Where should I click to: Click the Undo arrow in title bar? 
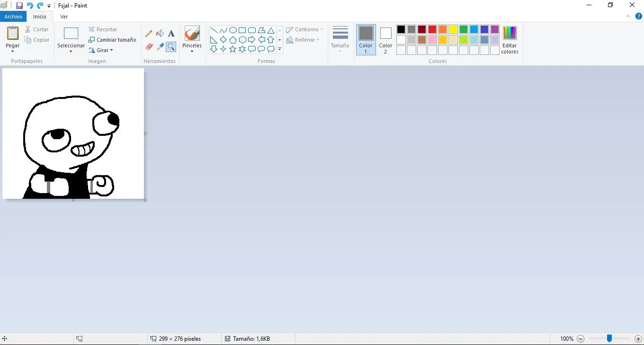30,6
